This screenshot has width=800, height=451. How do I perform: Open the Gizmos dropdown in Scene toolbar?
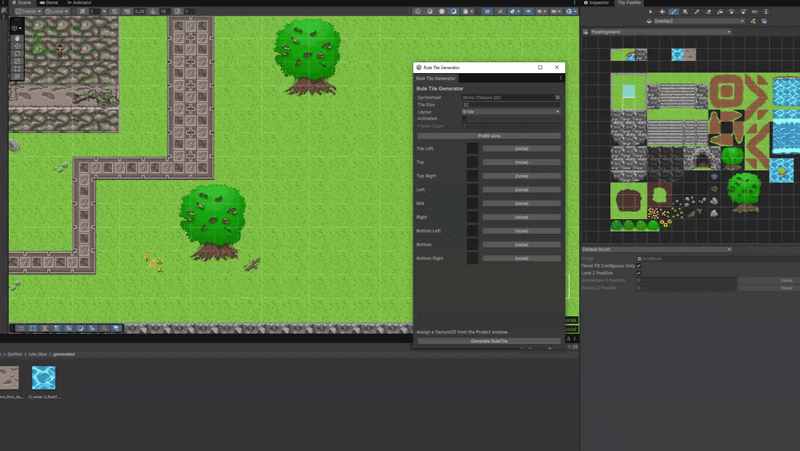570,11
